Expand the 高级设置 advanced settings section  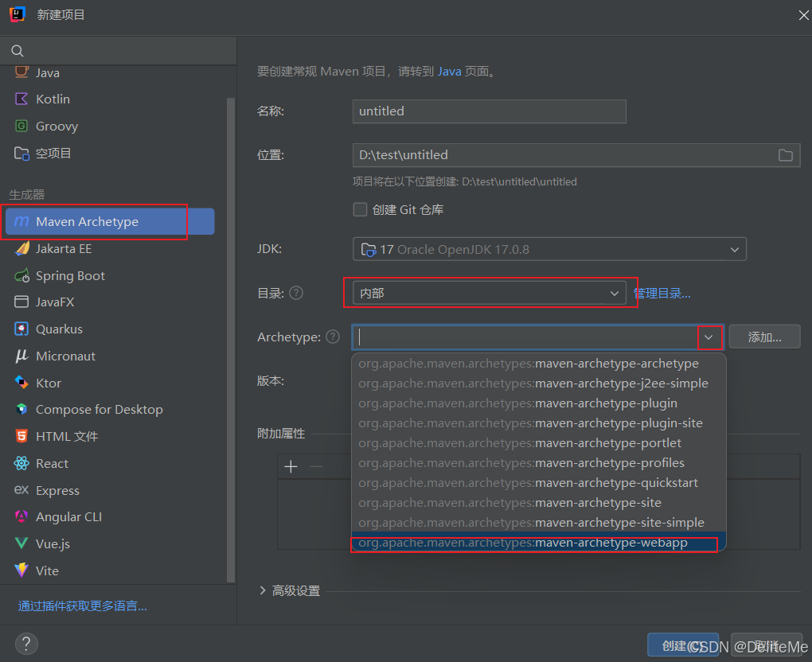(263, 590)
